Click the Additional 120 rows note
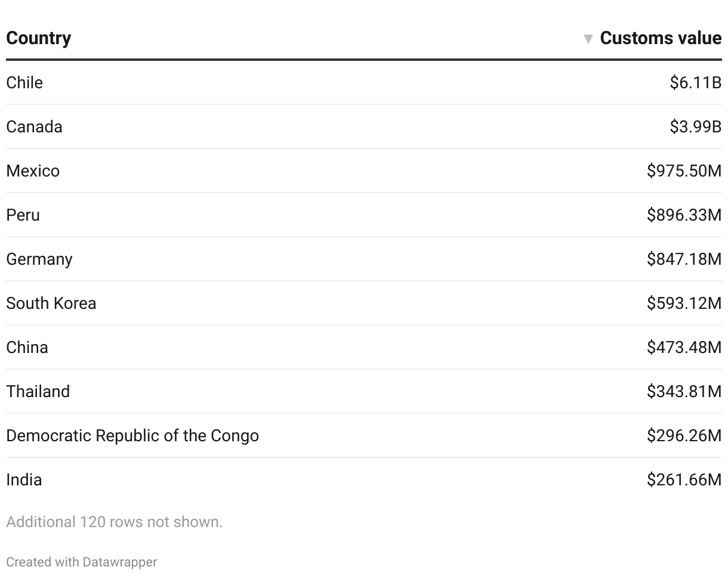 pyautogui.click(x=114, y=522)
